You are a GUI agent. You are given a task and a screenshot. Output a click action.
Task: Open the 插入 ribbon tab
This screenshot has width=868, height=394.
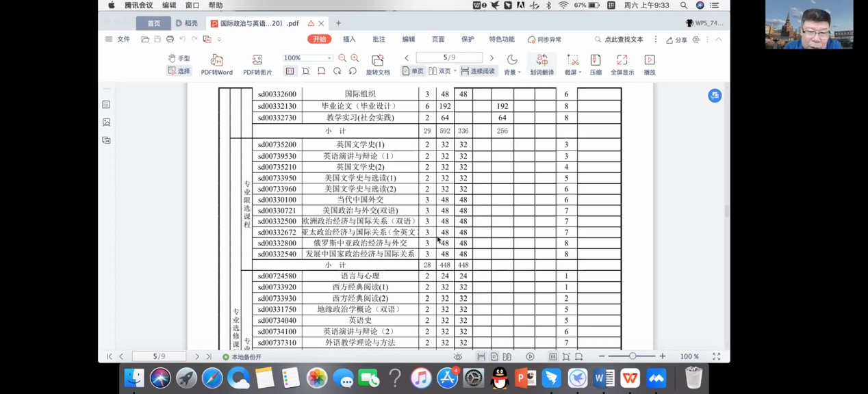point(349,40)
